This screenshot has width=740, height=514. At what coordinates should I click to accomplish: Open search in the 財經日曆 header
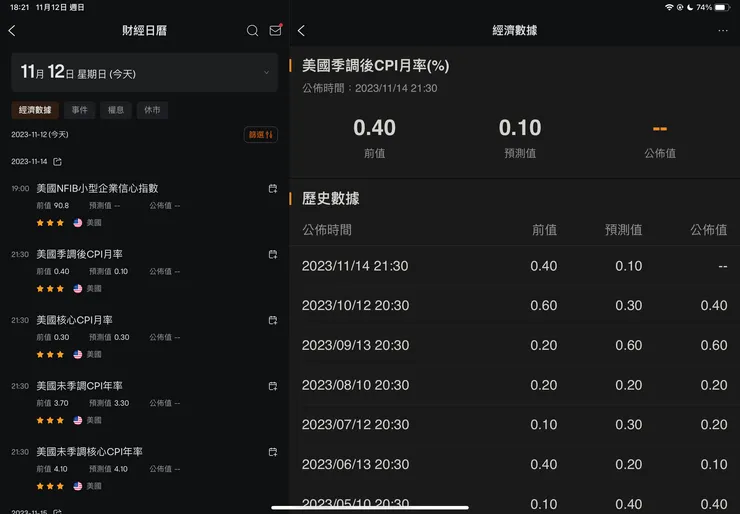[252, 31]
